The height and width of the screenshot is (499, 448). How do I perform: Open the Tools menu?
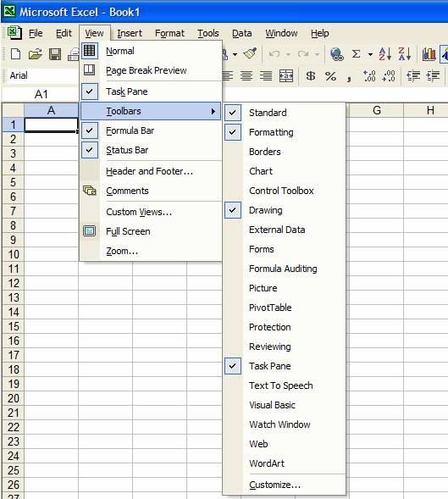tap(208, 33)
